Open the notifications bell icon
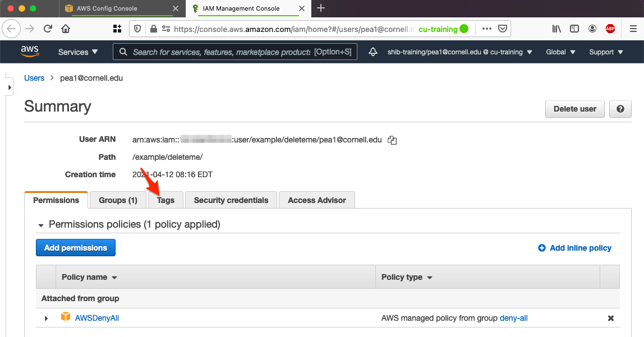The height and width of the screenshot is (337, 644). click(373, 52)
